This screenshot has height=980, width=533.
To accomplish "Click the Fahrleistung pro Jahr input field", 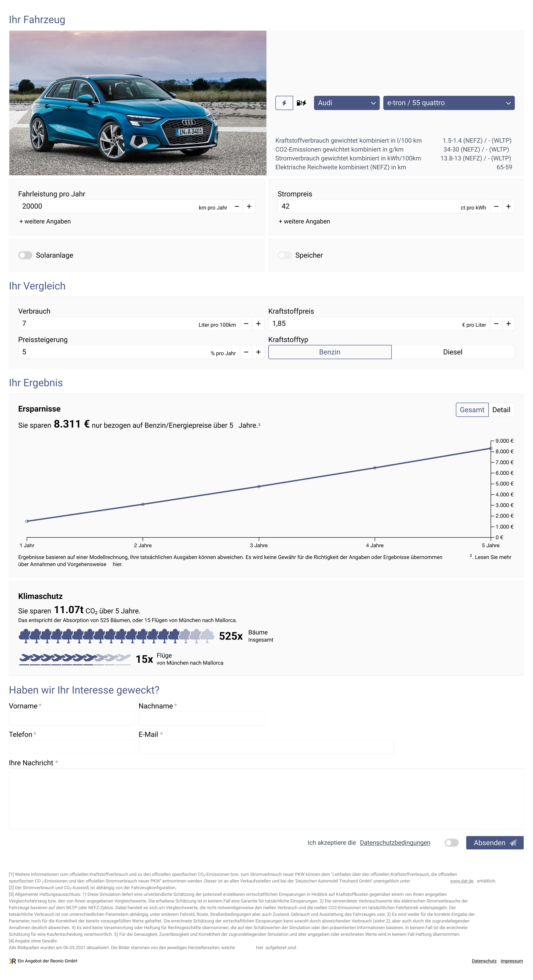I will point(124,206).
